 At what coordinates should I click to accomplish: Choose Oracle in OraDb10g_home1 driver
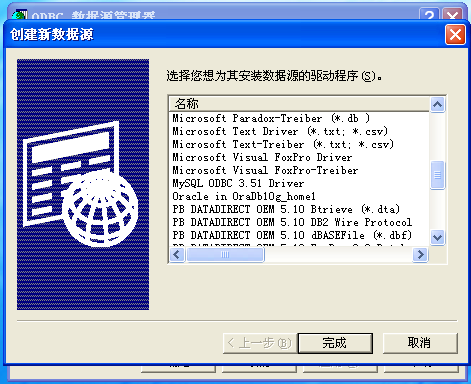244,196
